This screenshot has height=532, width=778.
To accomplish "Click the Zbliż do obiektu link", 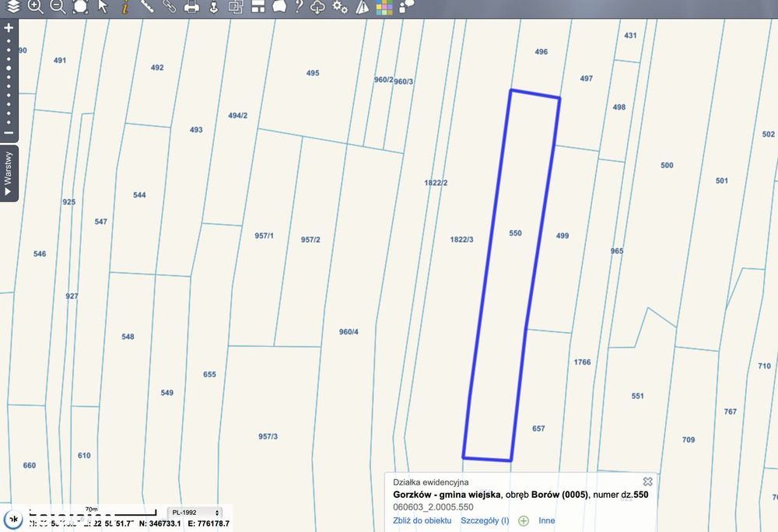I will pos(422,520).
